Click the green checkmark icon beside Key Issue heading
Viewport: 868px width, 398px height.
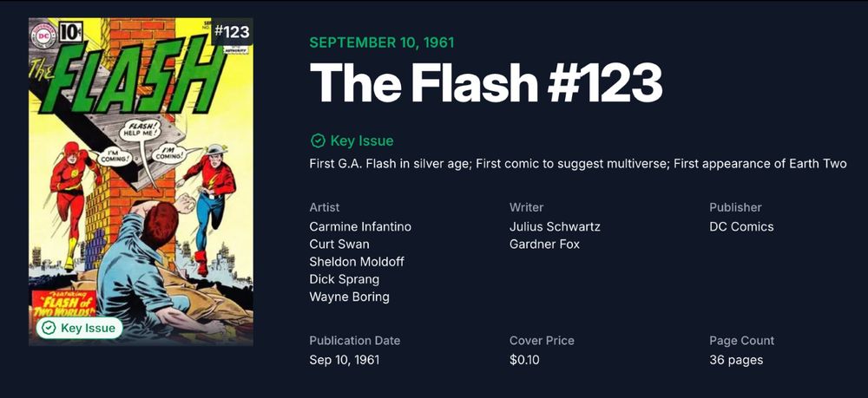[317, 141]
